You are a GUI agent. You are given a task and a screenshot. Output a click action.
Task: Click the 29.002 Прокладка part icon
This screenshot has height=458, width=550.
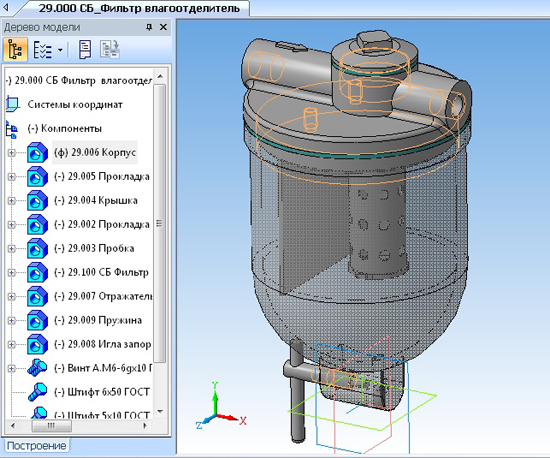coord(37,224)
